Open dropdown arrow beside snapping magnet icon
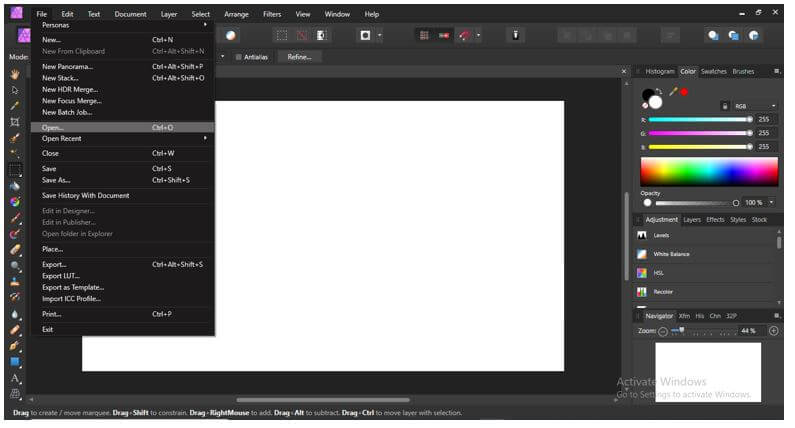Screen dimensions: 795x428 pos(478,35)
